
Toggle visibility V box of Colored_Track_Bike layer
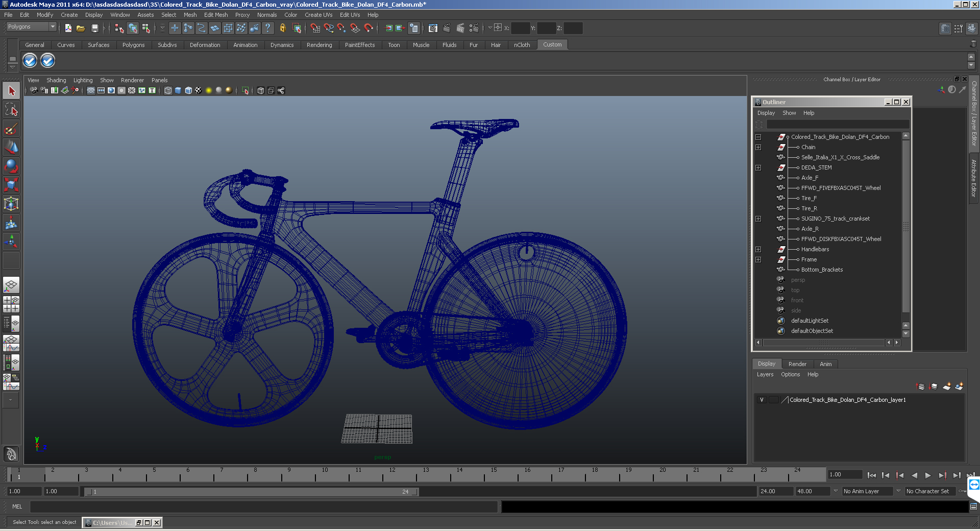coord(762,400)
